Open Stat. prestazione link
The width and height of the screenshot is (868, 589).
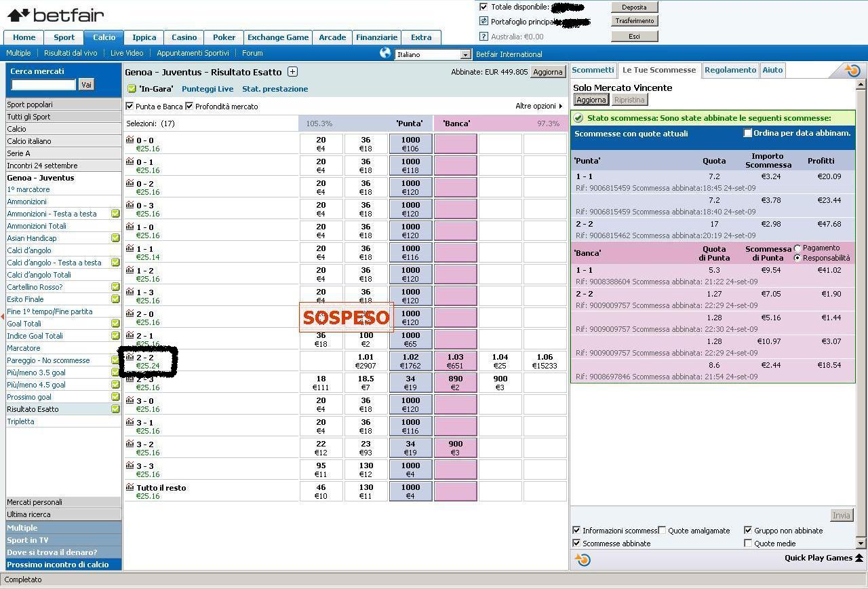pos(275,89)
